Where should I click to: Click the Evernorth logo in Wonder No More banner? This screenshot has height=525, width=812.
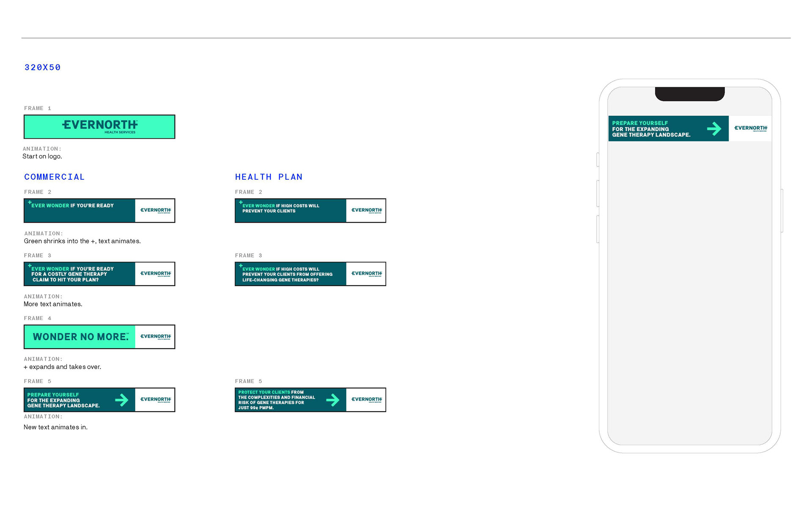(x=156, y=336)
